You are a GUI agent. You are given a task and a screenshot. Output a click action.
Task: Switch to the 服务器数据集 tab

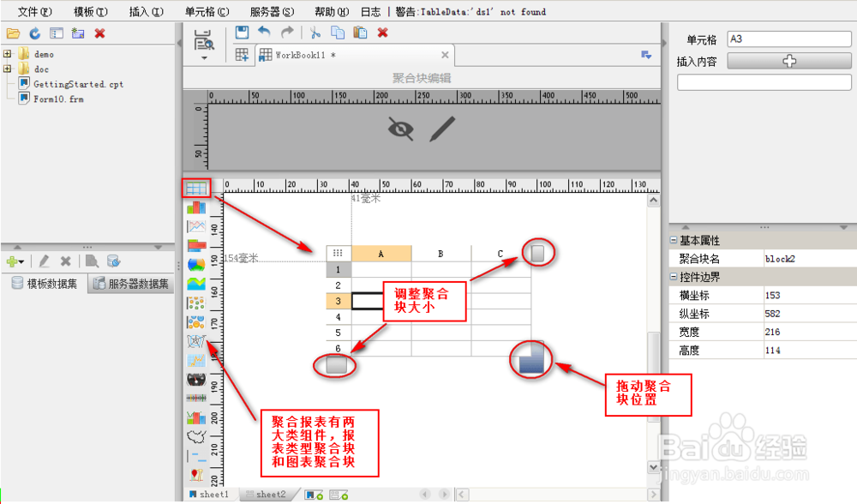click(131, 283)
